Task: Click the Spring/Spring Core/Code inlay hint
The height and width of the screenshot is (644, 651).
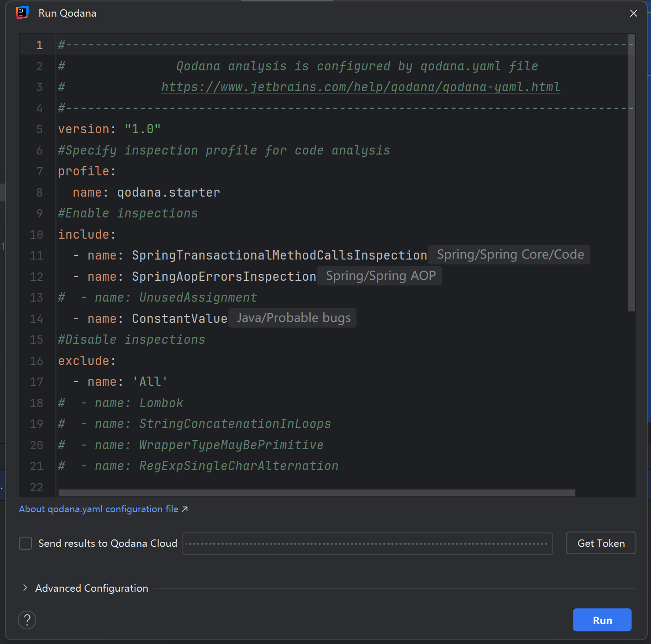Action: 510,255
